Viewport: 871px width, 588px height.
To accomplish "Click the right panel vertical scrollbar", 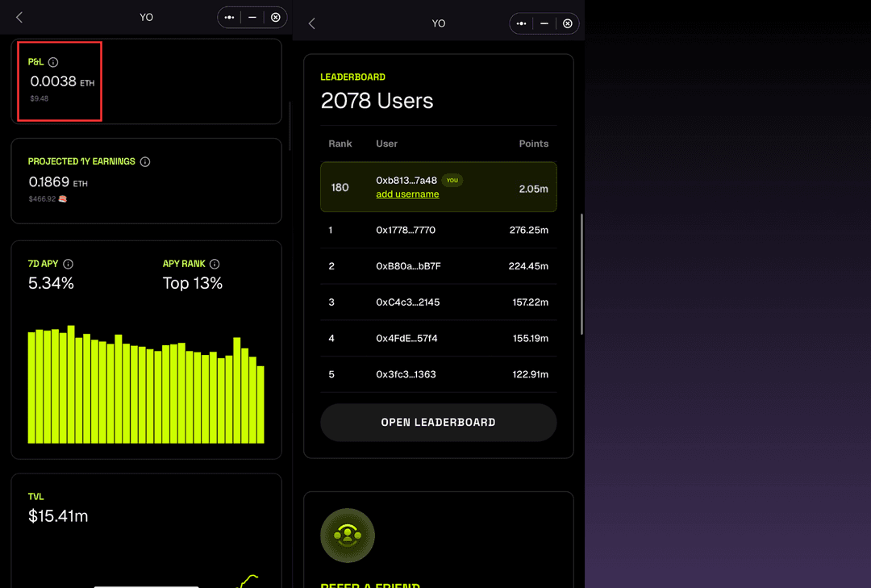I will 582,274.
